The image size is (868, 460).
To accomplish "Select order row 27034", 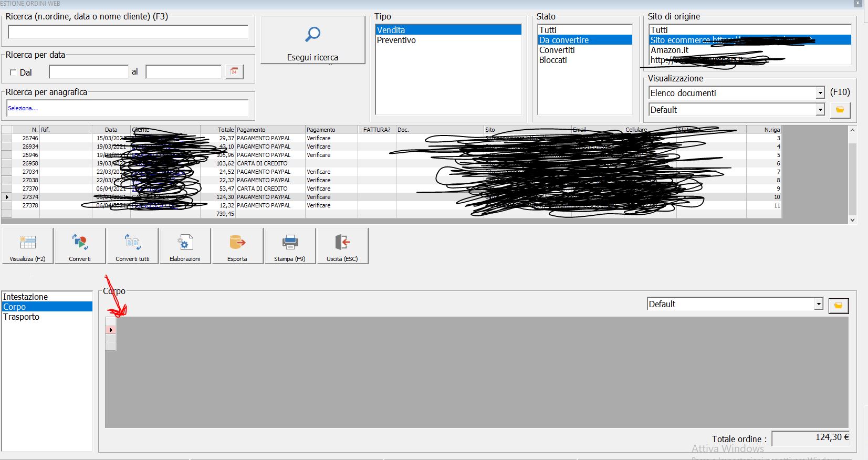I will (392, 172).
